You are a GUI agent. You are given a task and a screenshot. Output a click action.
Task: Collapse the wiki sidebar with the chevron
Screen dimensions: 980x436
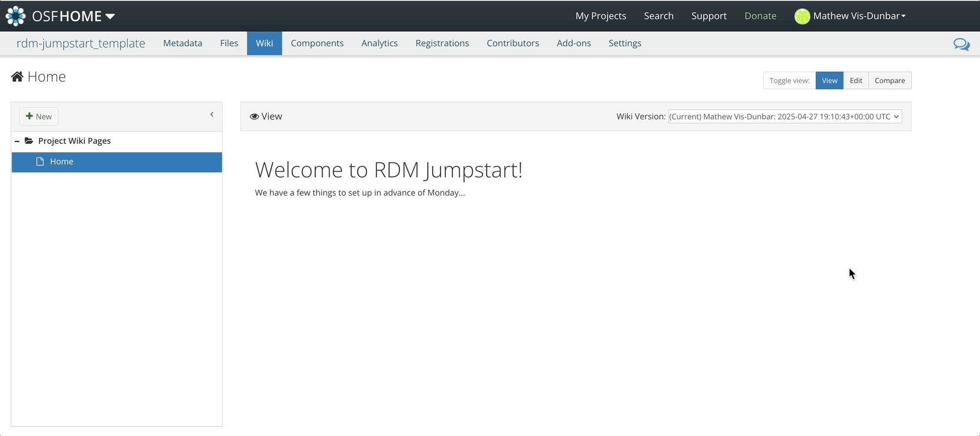[x=212, y=115]
